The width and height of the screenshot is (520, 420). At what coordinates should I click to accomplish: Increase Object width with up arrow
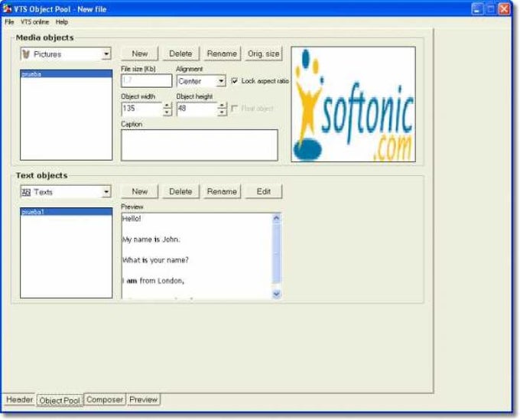point(167,106)
